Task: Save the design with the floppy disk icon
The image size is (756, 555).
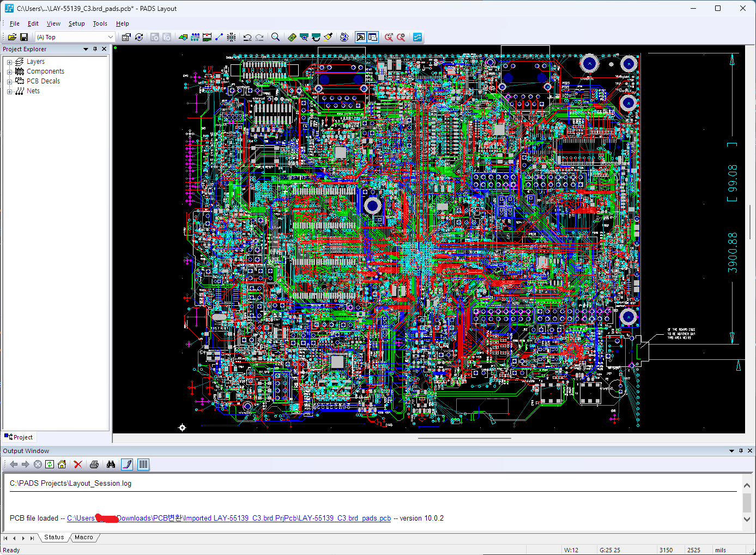Action: tap(24, 37)
